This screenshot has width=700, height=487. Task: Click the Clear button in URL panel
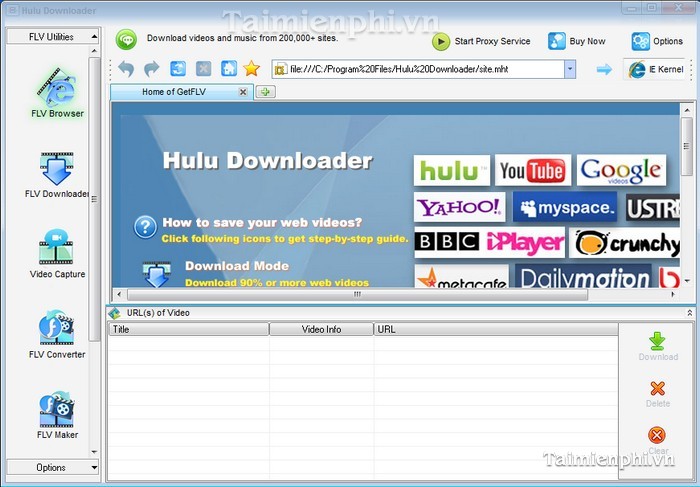click(x=658, y=441)
